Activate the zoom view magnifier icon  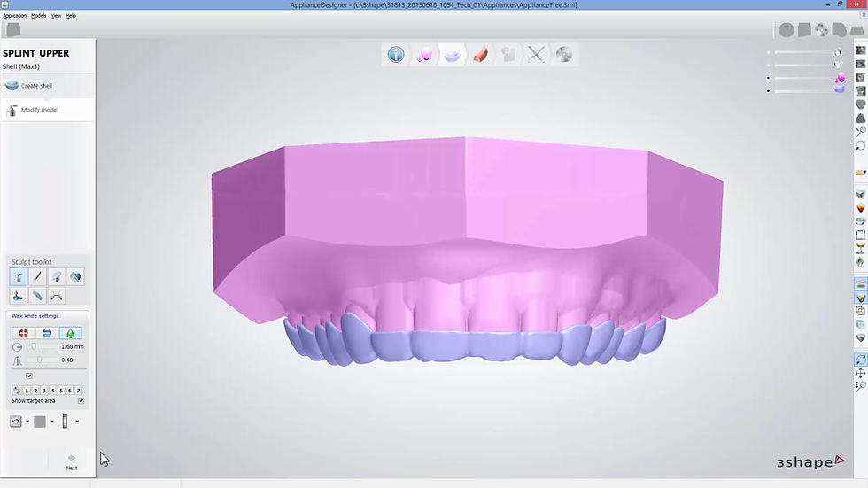tap(860, 386)
